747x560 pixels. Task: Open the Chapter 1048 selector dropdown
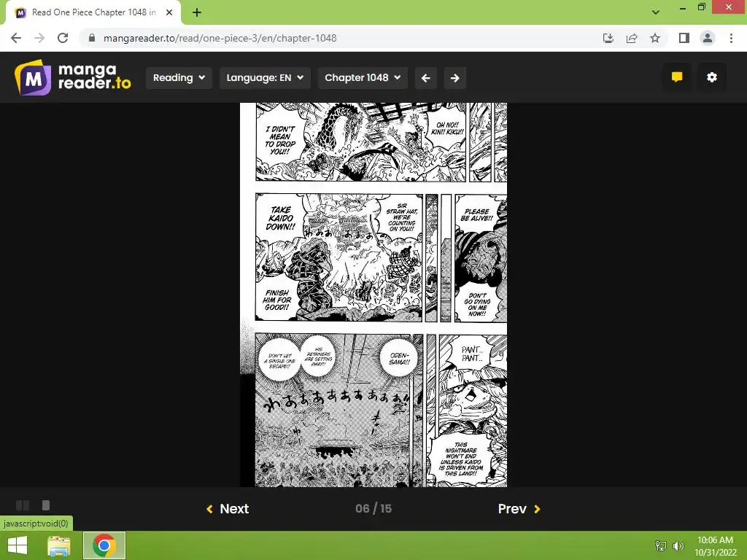363,77
